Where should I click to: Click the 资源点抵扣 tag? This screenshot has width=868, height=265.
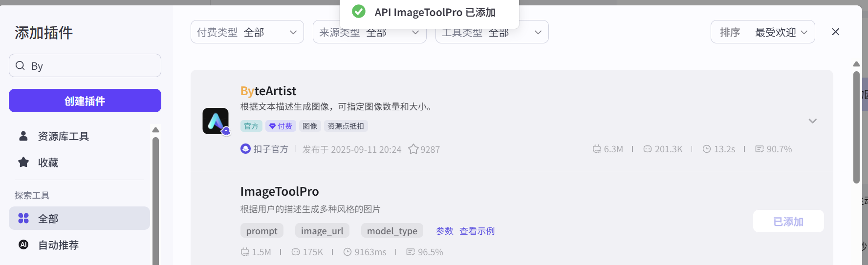pos(346,126)
